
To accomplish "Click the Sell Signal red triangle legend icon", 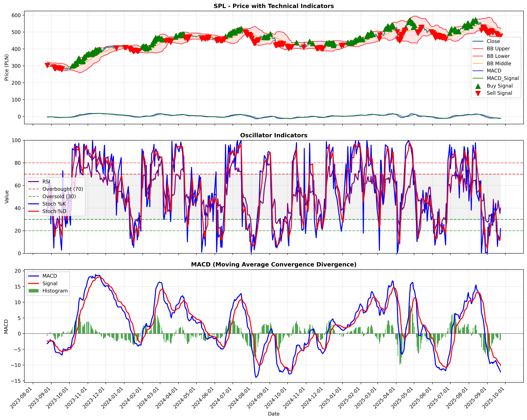I will click(x=478, y=93).
